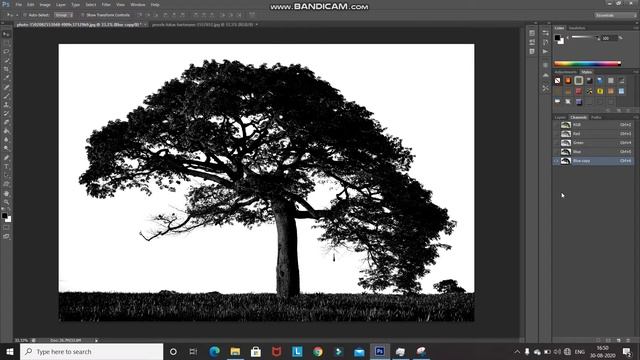The width and height of the screenshot is (640, 360).
Task: Select the Quick Selection tool
Action: pos(6,61)
